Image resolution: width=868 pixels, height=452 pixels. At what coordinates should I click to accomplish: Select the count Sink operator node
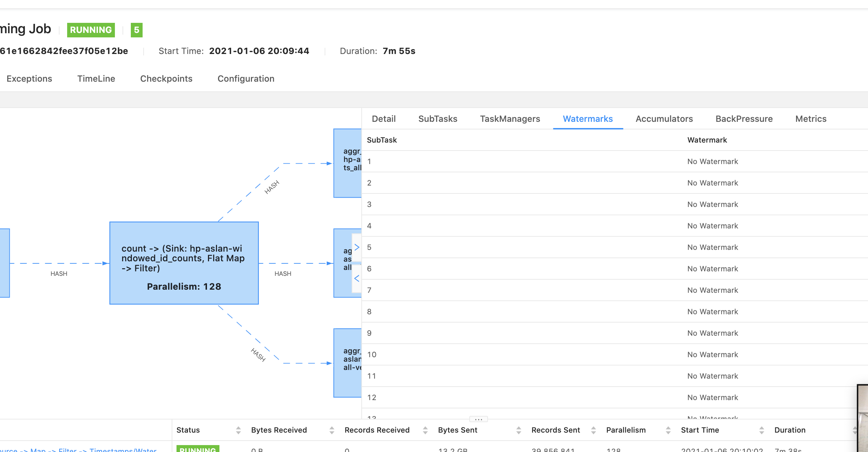184,263
